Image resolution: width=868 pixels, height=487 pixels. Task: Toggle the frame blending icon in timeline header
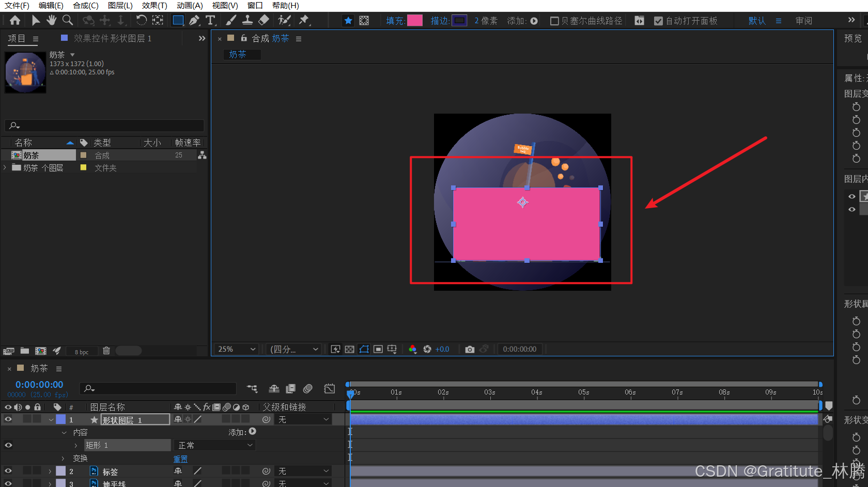[291, 388]
